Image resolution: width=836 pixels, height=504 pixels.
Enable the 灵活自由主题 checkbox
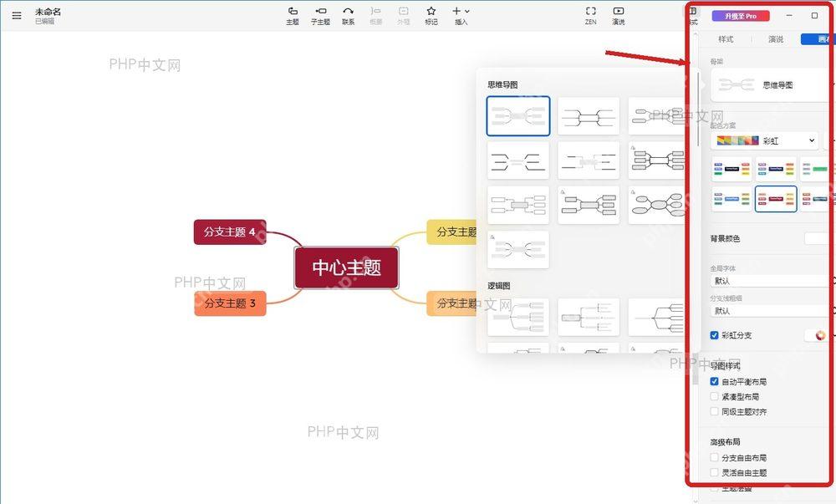(x=715, y=472)
